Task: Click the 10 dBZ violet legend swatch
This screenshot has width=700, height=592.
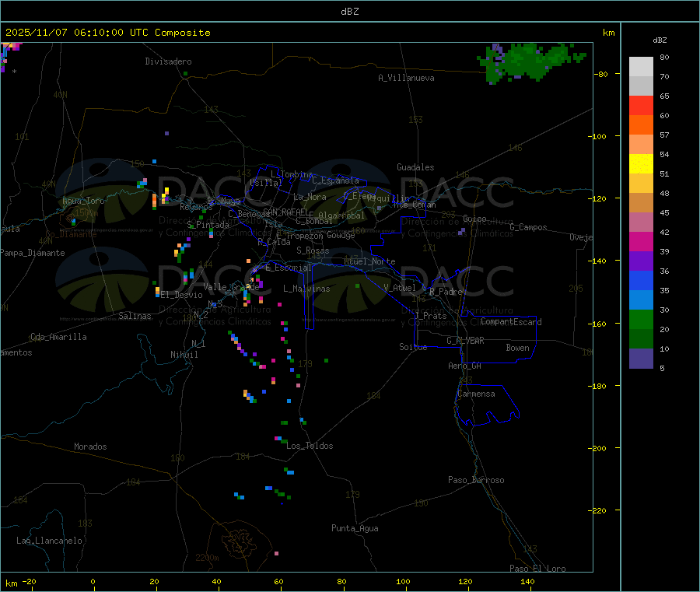Action: pos(641,359)
